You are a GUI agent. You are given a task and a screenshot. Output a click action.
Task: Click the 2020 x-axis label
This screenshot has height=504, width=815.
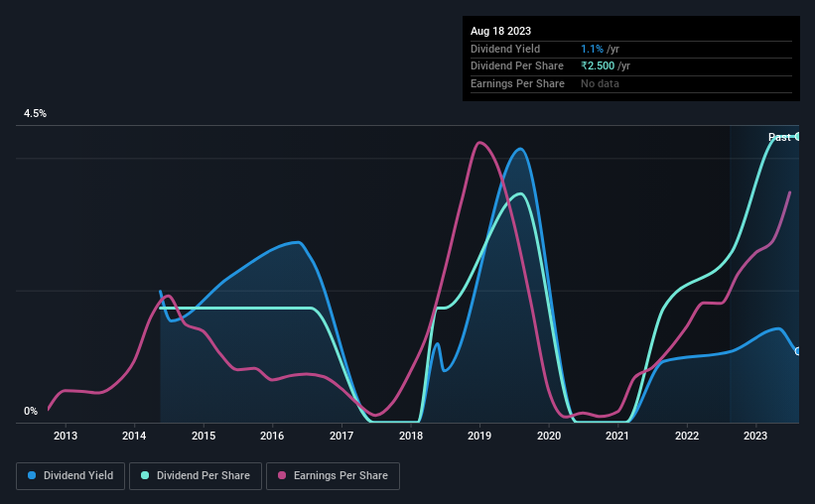549,436
